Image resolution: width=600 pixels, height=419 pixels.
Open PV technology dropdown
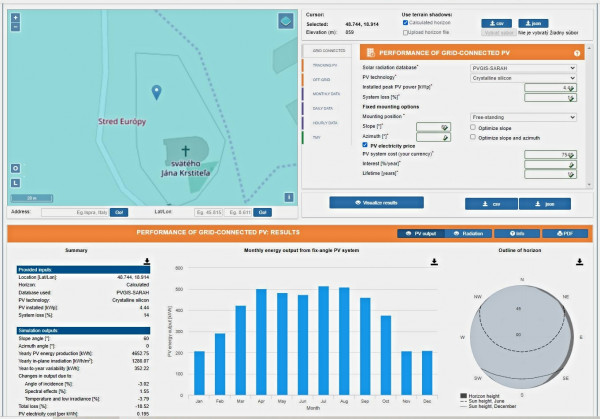coord(523,78)
